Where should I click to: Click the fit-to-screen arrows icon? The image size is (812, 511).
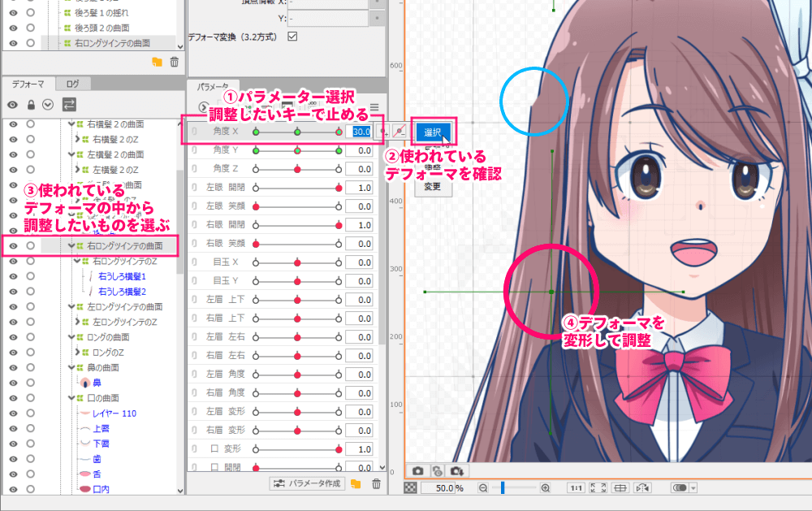[x=598, y=487]
